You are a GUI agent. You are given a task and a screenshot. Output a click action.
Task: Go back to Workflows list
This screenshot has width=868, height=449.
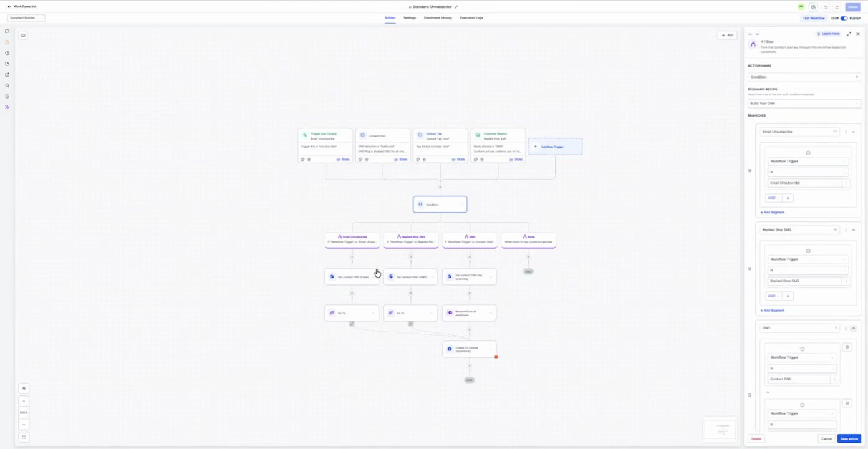pos(21,6)
